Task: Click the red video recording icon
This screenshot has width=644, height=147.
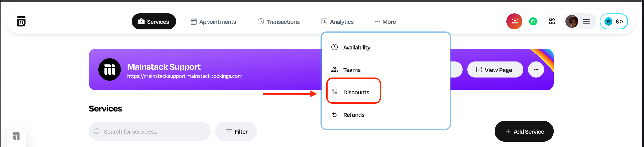Action: click(514, 21)
